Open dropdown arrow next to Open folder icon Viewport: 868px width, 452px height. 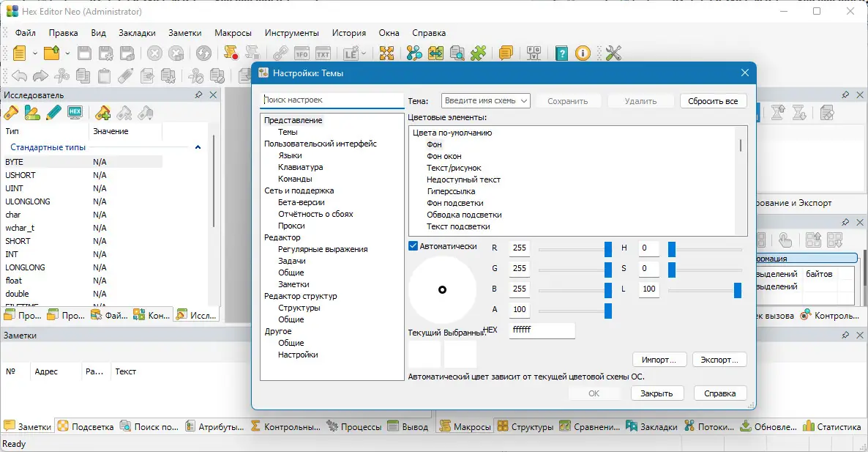click(x=67, y=53)
